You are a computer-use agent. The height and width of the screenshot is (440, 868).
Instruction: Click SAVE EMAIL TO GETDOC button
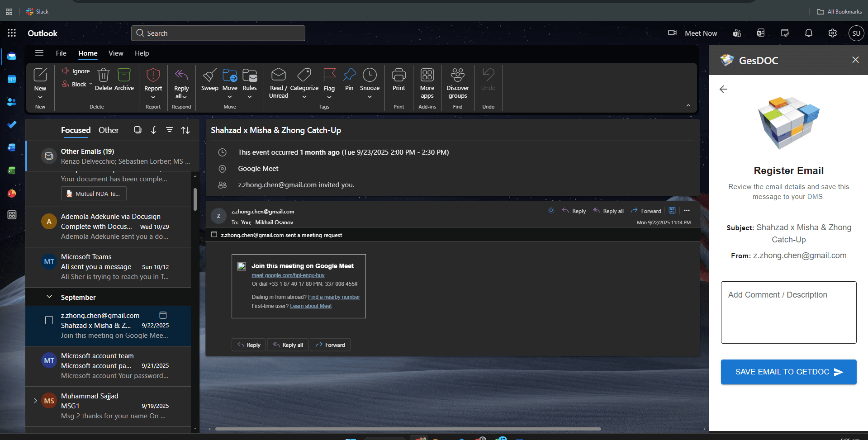[788, 372]
